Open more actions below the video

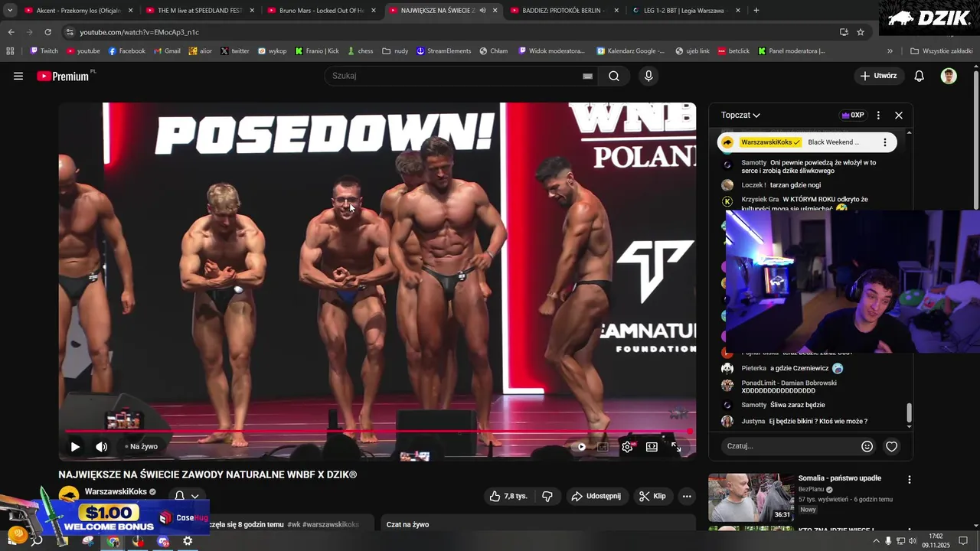(x=687, y=496)
